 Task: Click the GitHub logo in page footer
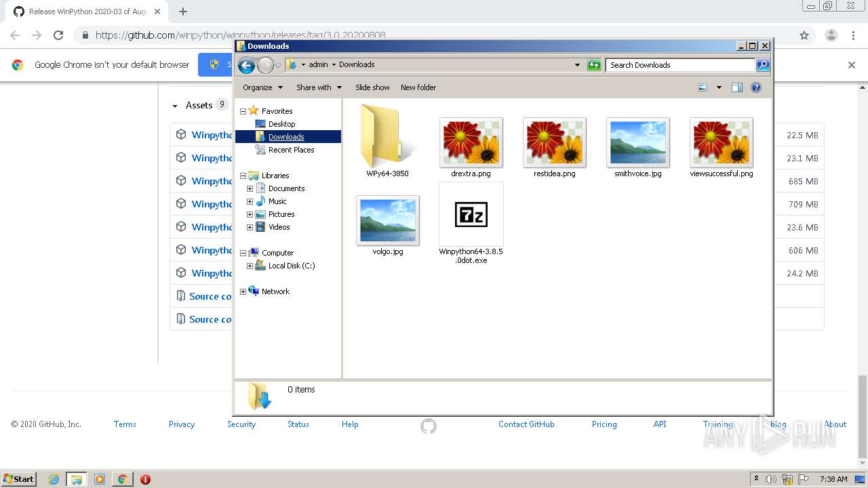pos(428,426)
